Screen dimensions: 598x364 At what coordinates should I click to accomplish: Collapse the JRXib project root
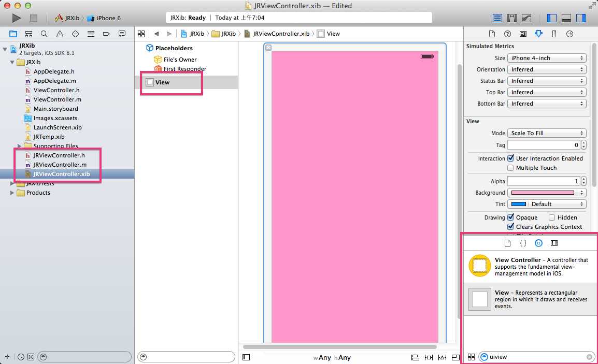pyautogui.click(x=5, y=49)
